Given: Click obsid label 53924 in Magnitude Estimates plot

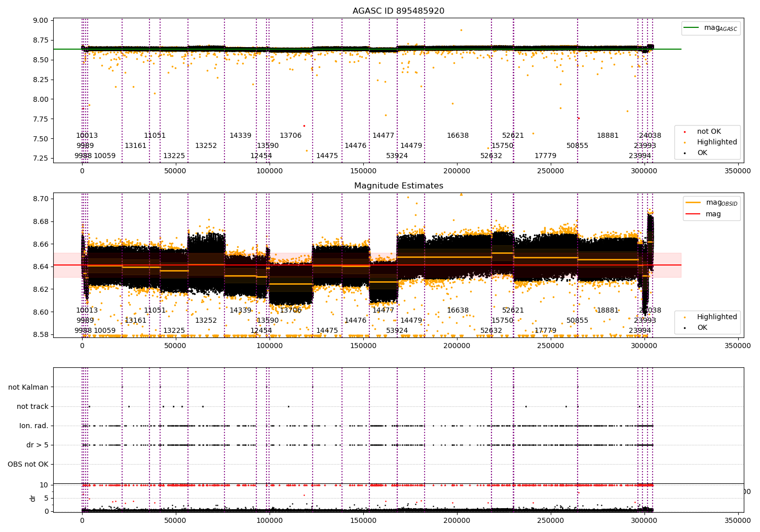Looking at the screenshot, I should pyautogui.click(x=397, y=331).
